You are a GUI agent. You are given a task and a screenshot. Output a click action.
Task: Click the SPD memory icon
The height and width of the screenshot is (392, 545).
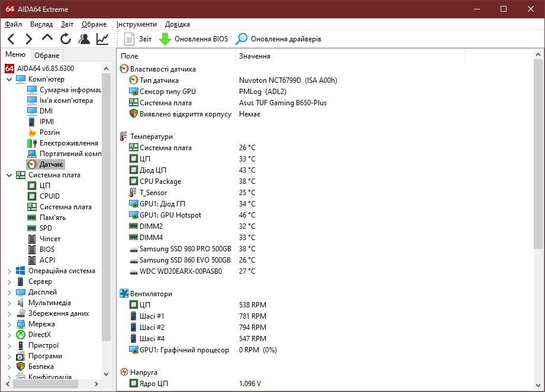[x=32, y=228]
